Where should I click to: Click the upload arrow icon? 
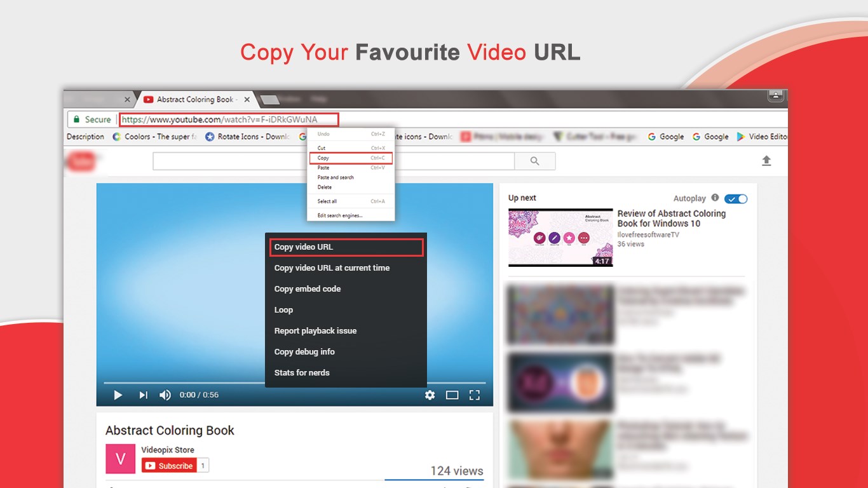pos(766,161)
